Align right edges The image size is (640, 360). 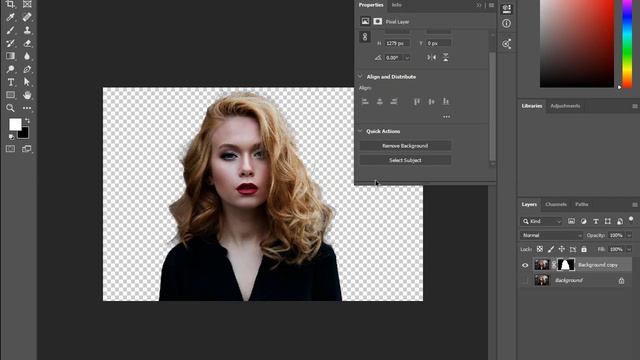click(394, 102)
